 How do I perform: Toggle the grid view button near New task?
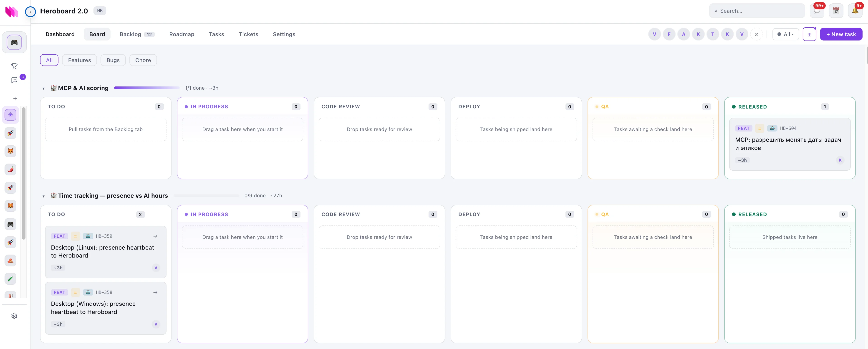tap(809, 34)
